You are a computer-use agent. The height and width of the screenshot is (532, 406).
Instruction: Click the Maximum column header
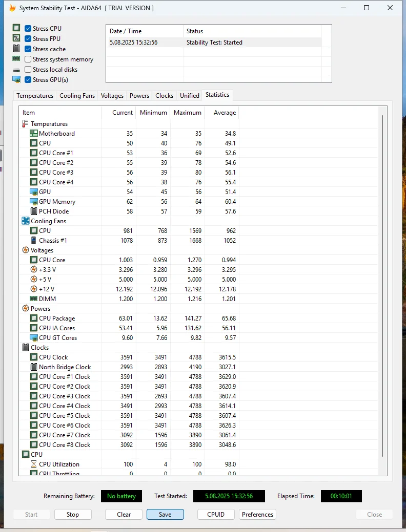pos(188,113)
